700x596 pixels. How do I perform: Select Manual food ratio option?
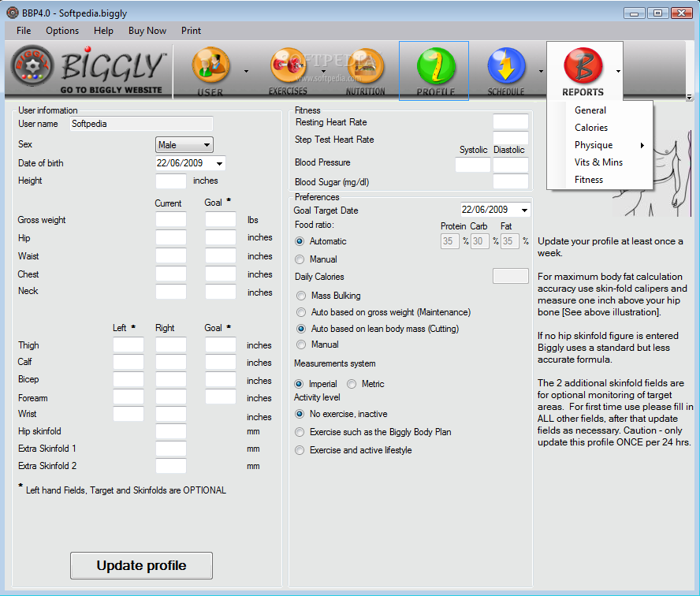pos(300,259)
